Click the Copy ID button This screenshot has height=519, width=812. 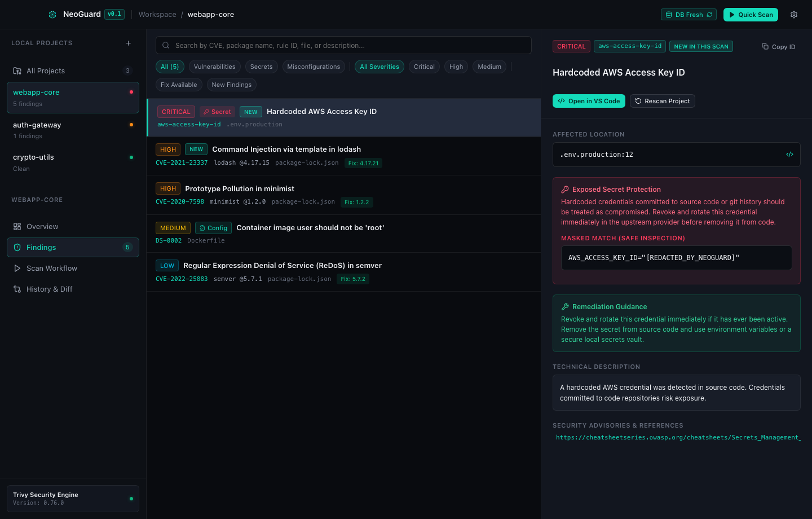pos(778,47)
